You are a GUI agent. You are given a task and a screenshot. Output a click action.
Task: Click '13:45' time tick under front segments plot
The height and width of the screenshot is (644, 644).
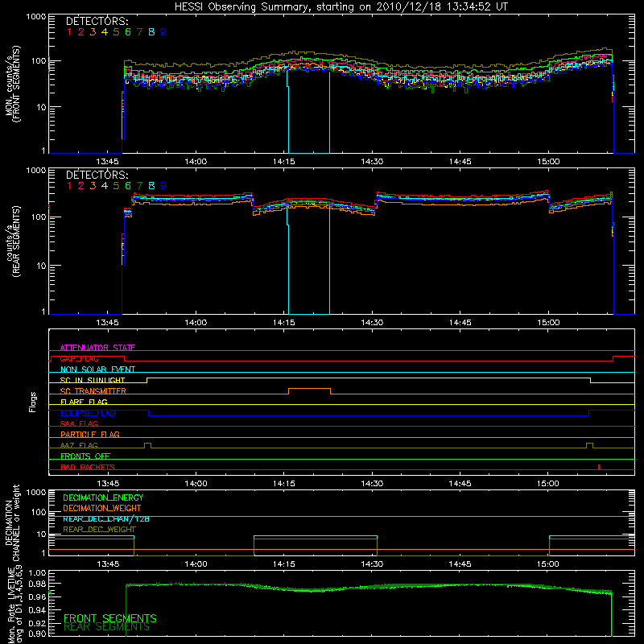tap(108, 162)
